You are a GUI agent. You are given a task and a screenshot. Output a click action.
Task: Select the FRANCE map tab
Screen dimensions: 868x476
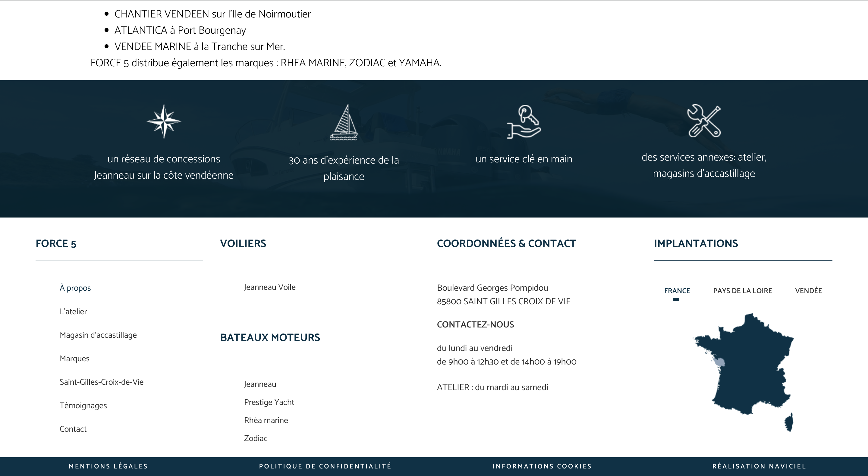coord(677,291)
